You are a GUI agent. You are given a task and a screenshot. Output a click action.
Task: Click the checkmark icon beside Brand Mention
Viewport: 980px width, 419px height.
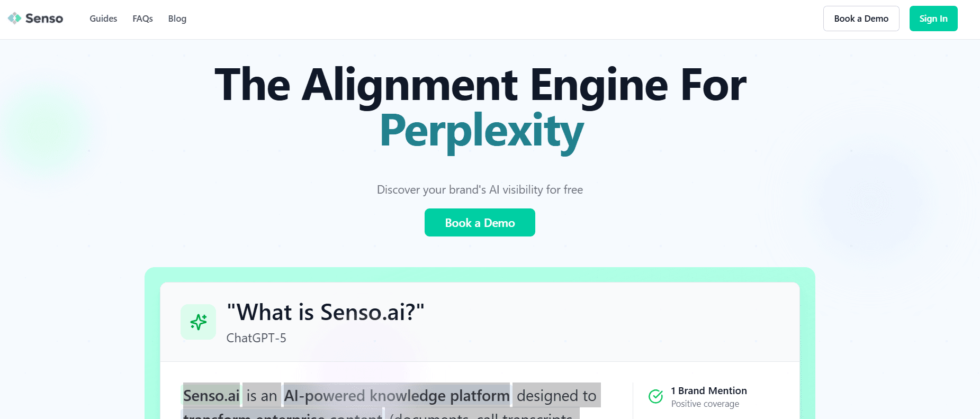pos(655,396)
